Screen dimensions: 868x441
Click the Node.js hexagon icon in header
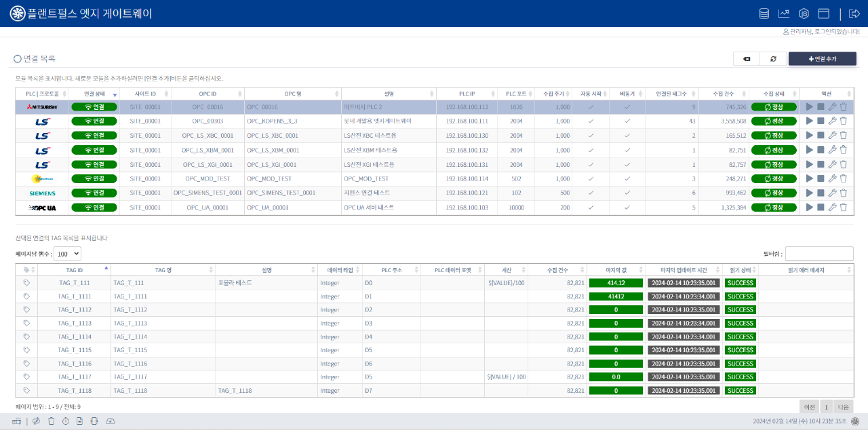coord(804,14)
